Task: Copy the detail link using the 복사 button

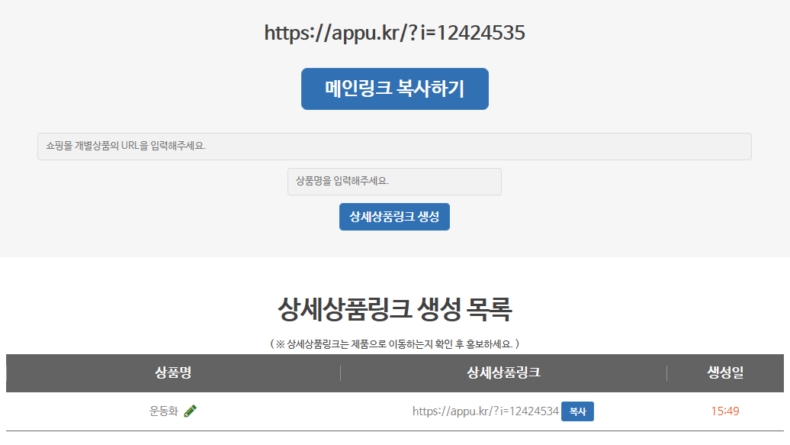Action: pos(577,411)
